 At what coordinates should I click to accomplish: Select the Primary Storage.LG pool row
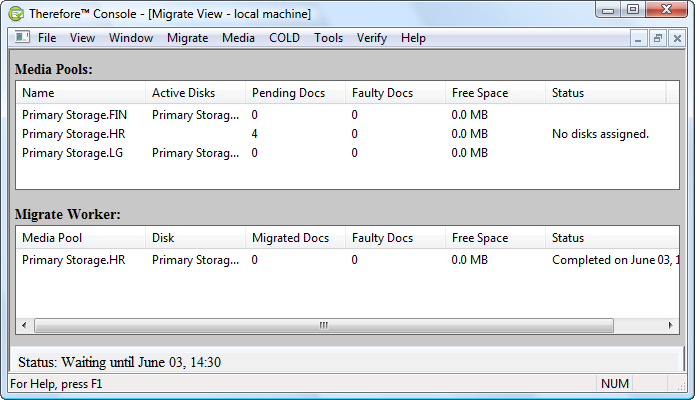pos(348,153)
